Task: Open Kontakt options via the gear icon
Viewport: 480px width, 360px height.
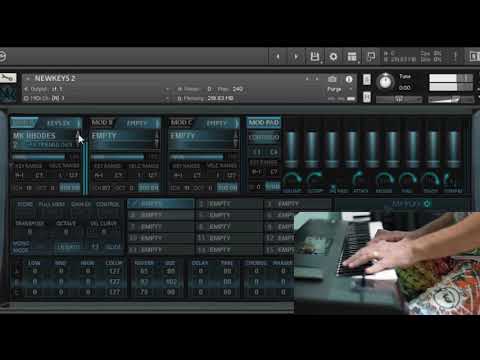Action: coord(333,57)
